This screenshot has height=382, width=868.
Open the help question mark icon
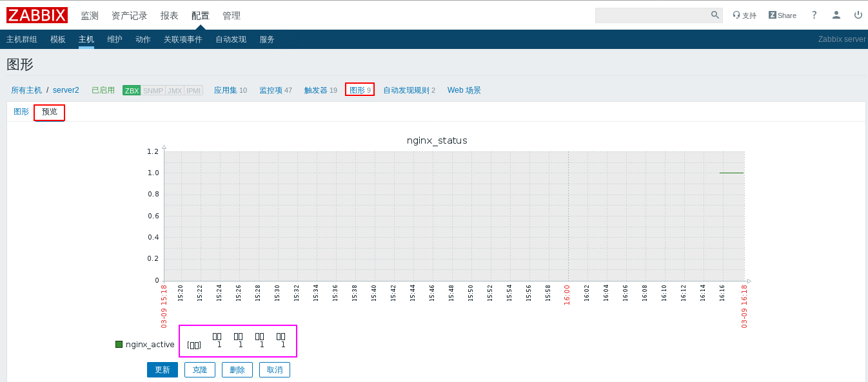[x=814, y=15]
